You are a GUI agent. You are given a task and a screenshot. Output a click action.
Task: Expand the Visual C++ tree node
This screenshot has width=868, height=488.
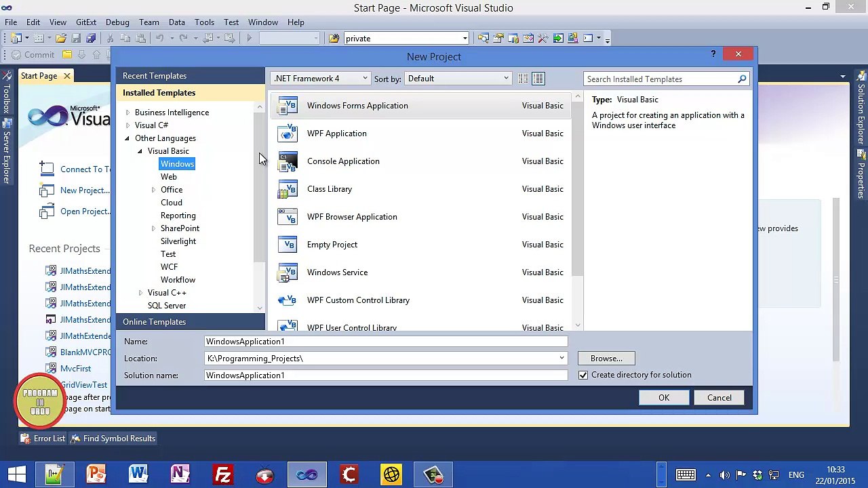tap(140, 293)
